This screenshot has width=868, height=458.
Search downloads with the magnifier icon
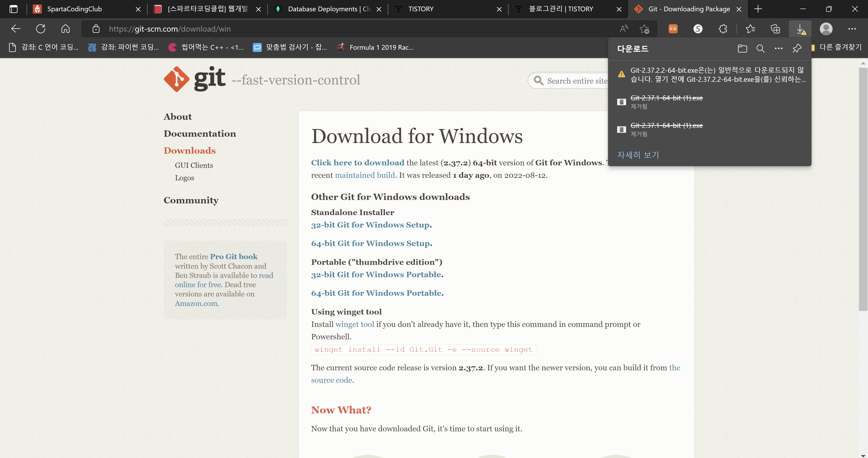pyautogui.click(x=760, y=49)
